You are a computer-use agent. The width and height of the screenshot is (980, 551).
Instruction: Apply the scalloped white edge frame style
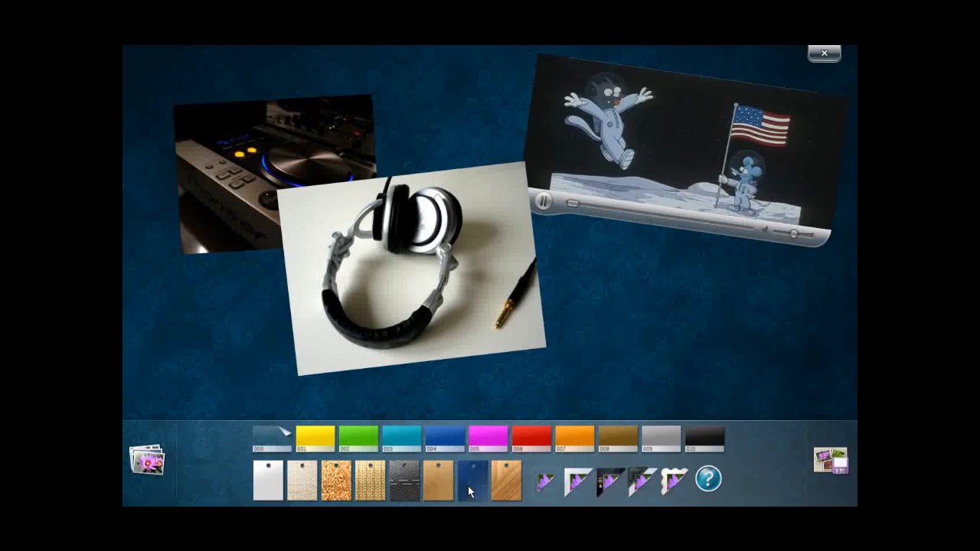[675, 482]
